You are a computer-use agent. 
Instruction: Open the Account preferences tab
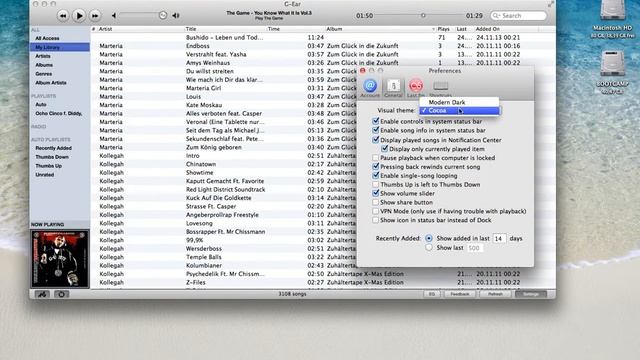coord(370,88)
